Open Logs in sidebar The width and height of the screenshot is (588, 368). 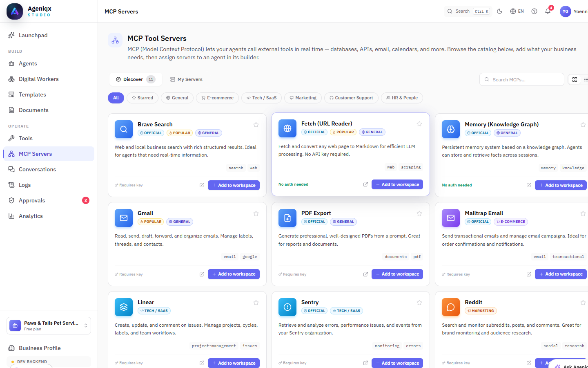pos(49,185)
